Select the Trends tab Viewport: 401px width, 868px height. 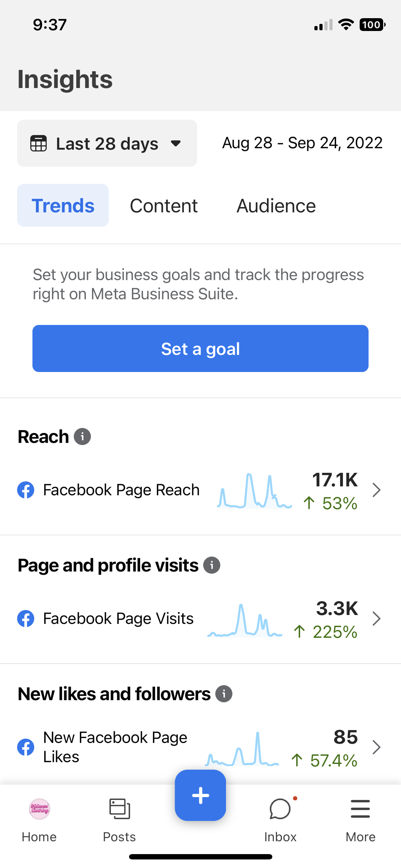63,206
